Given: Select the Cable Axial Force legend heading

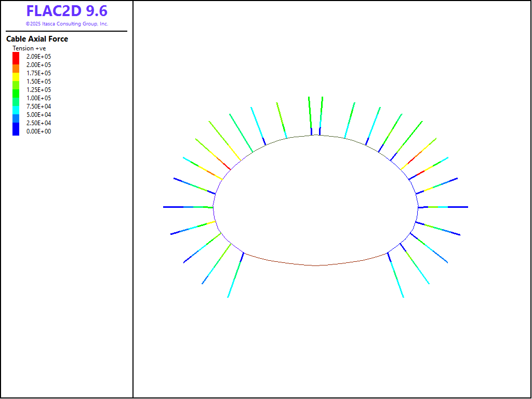Looking at the screenshot, I should (x=37, y=39).
